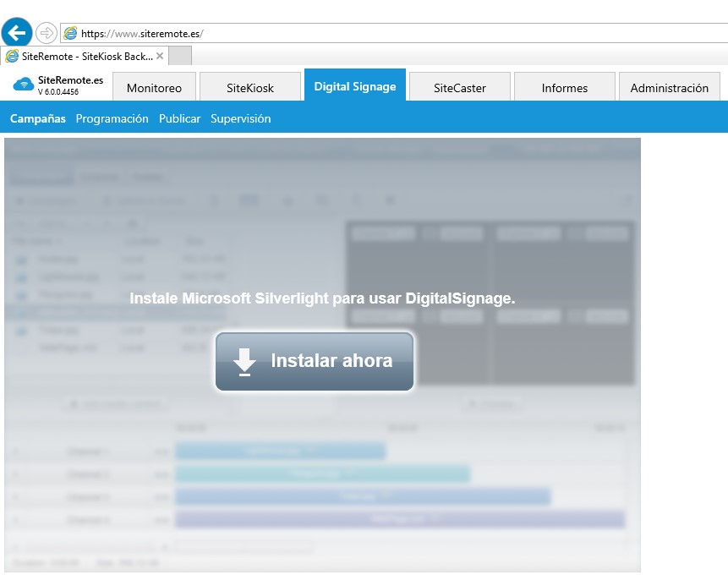Viewport: 728px width, 580px height.
Task: Select Programación in the blue submenu
Action: click(x=112, y=119)
